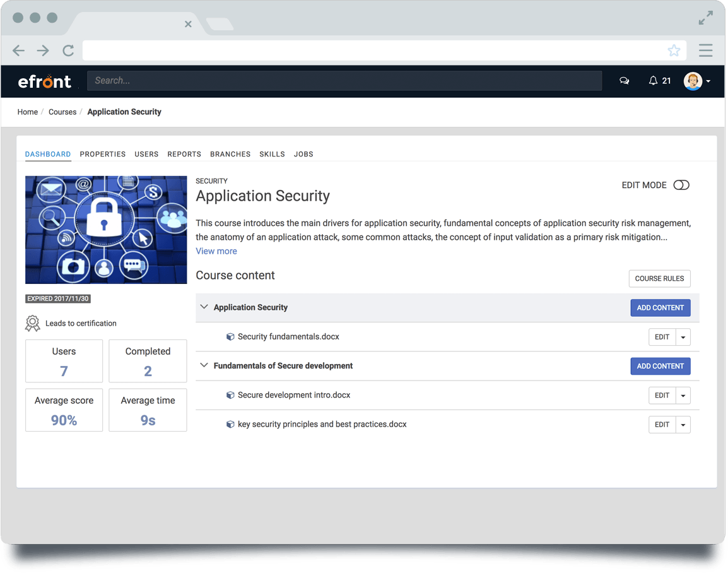Click the certification ribbon icon
The height and width of the screenshot is (573, 728).
point(32,323)
